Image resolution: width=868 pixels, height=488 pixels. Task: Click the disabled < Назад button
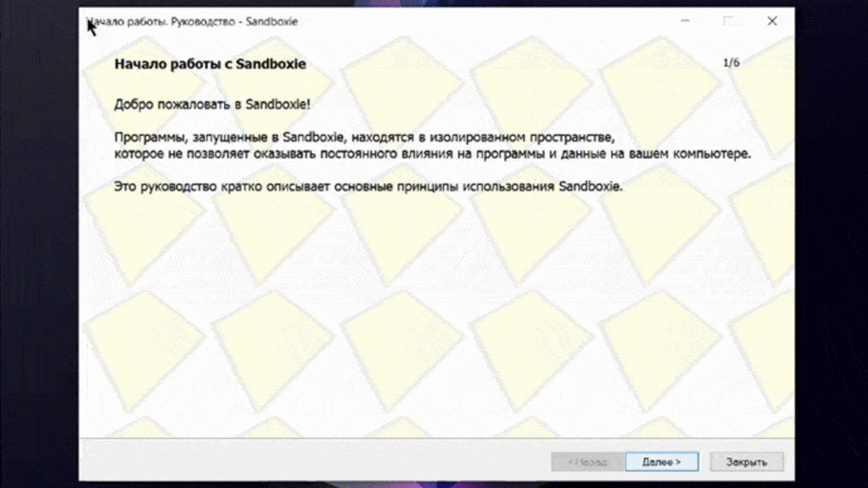[x=587, y=462]
